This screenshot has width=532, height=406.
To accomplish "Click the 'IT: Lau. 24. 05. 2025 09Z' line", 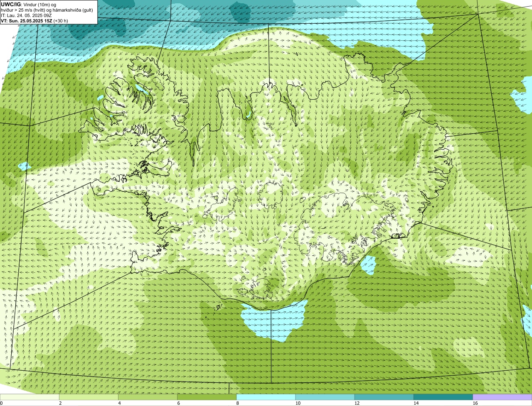I will pyautogui.click(x=26, y=15).
